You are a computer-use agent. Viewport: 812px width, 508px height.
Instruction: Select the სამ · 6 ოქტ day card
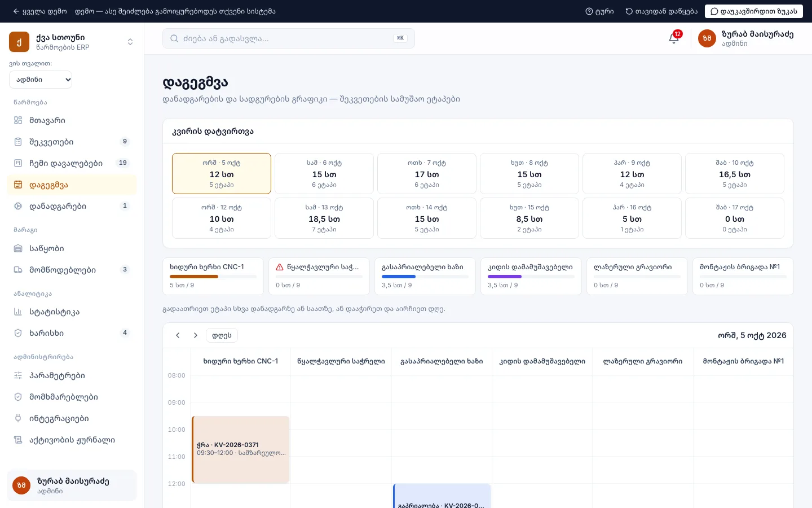324,173
